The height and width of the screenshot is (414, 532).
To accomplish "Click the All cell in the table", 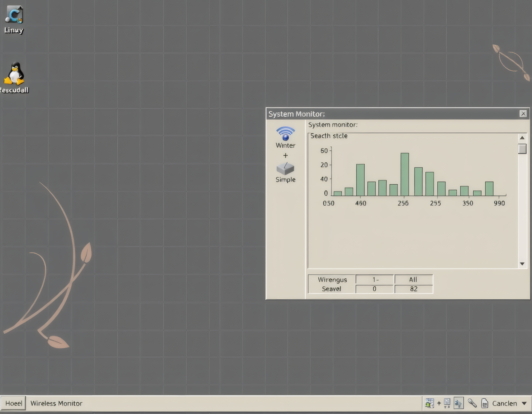I will coord(413,279).
